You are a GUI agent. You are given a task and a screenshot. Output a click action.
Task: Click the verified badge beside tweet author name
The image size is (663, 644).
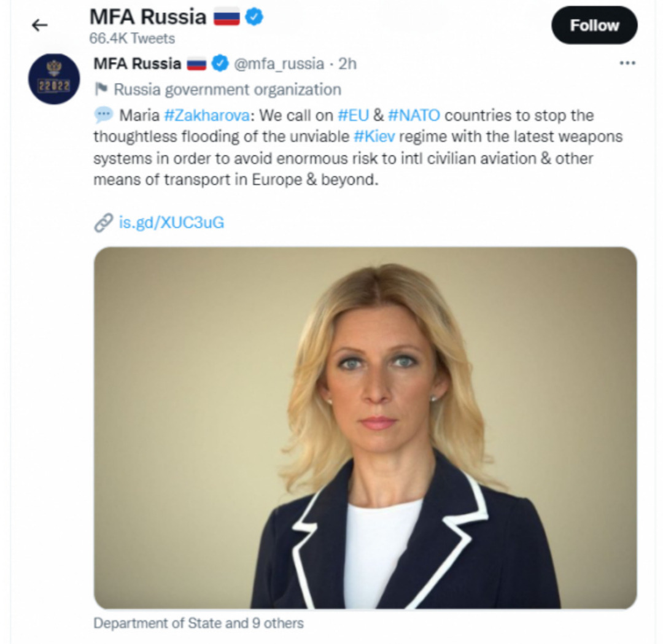click(220, 64)
